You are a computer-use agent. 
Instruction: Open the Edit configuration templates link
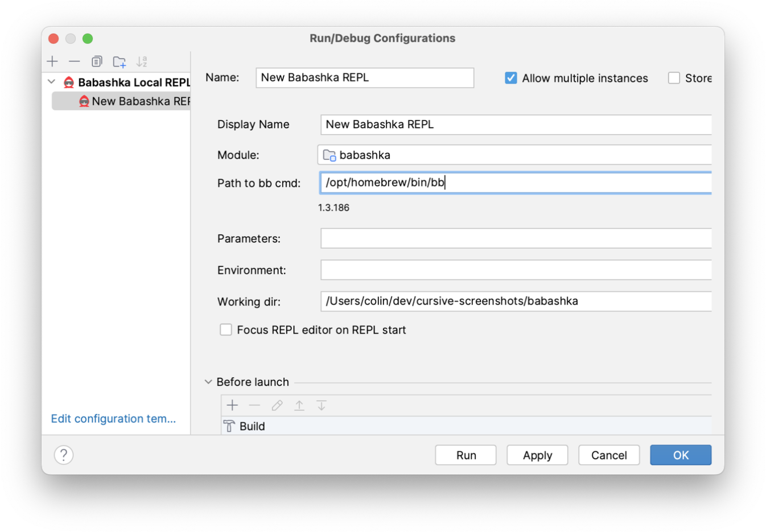point(113,419)
